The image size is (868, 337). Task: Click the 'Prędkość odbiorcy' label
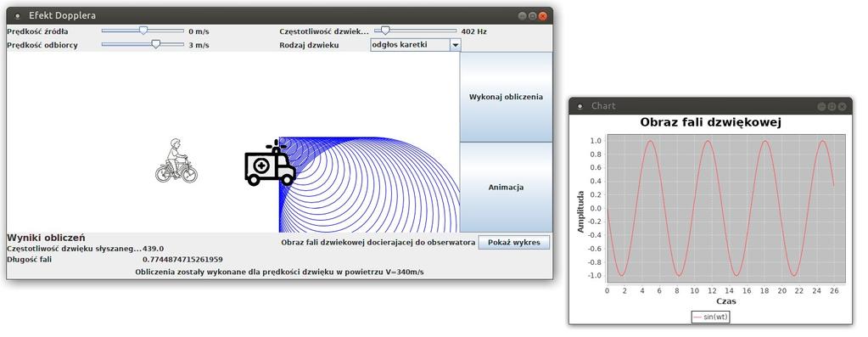(x=42, y=45)
